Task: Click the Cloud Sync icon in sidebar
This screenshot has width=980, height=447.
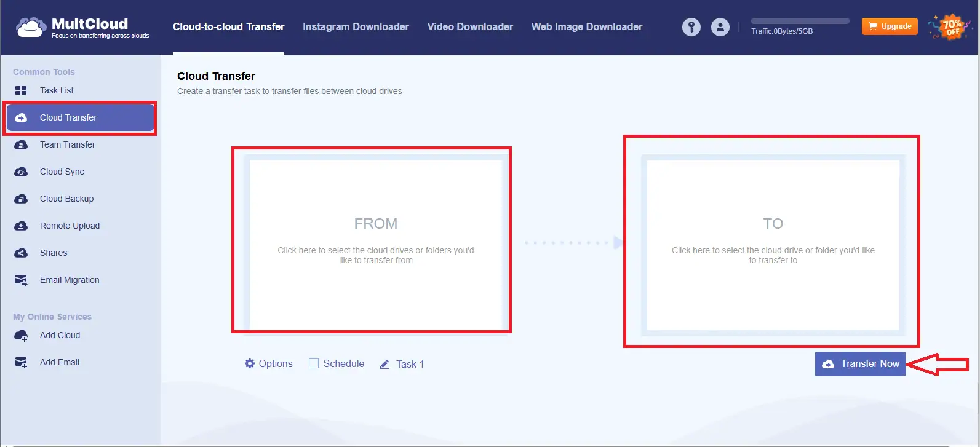Action: click(x=21, y=172)
